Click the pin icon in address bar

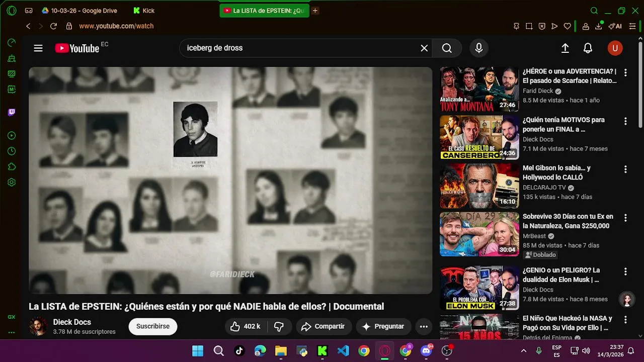coord(516,26)
